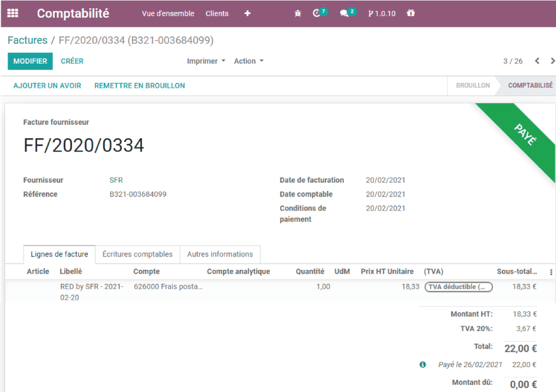Click the gift icon in the top bar
556x392 pixels.
click(411, 13)
